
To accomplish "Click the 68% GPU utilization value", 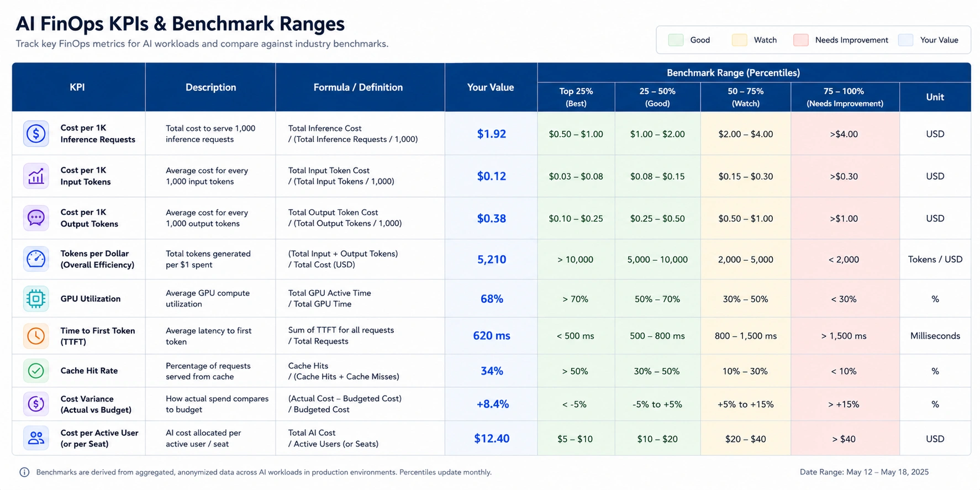I will tap(491, 299).
